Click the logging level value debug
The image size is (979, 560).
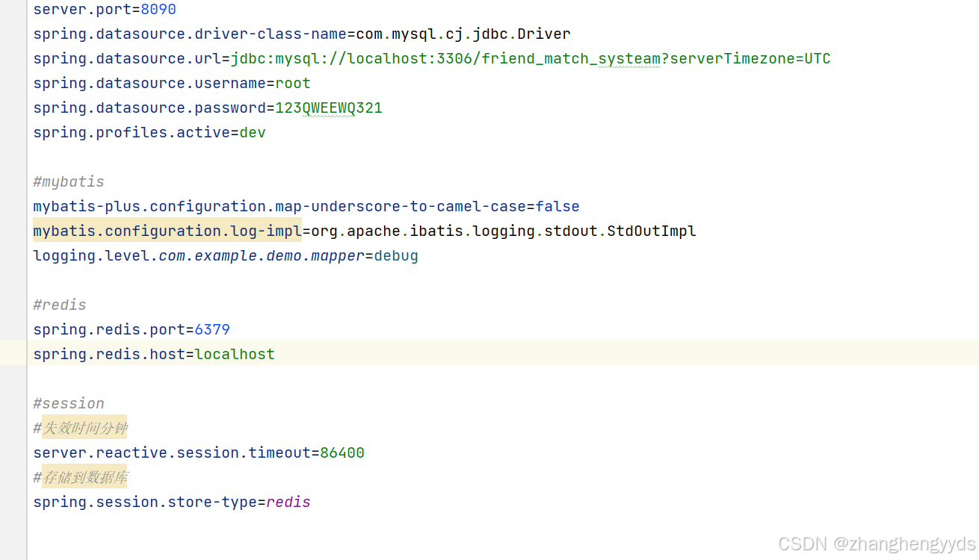[396, 256]
